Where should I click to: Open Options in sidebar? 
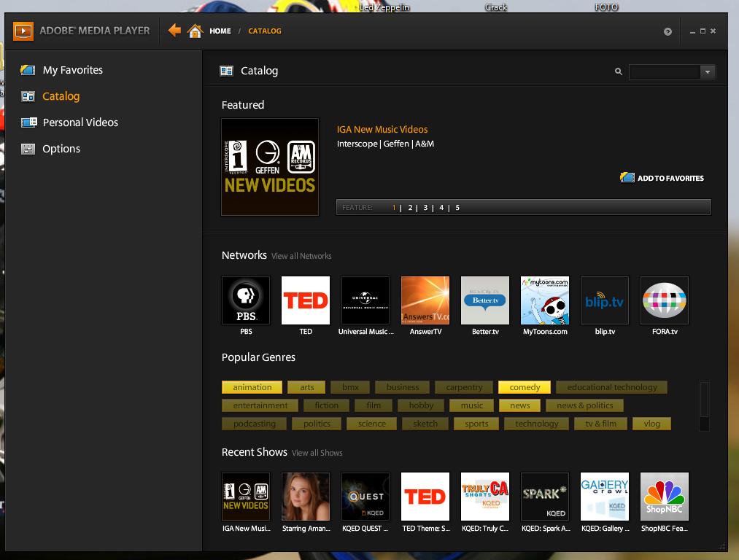coord(50,149)
